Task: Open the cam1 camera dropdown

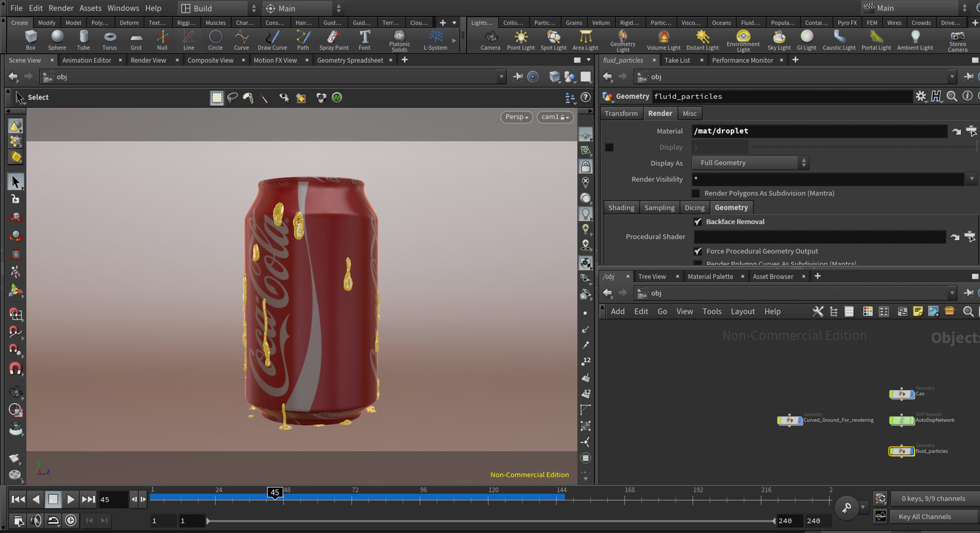Action: (555, 117)
